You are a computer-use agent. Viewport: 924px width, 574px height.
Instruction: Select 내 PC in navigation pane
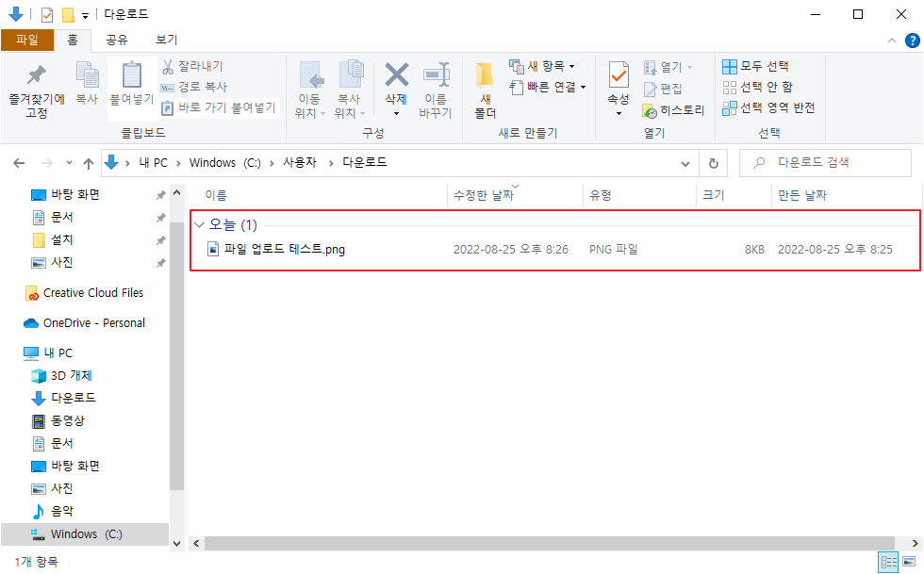pyautogui.click(x=48, y=353)
